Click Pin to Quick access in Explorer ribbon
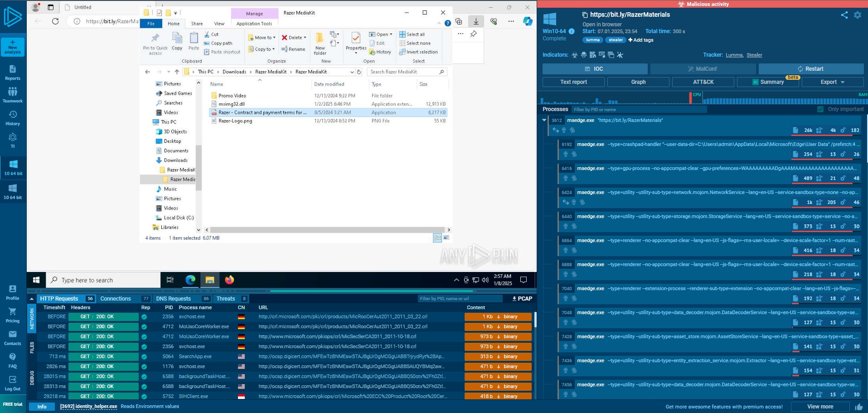This screenshot has height=413, width=868. pyautogui.click(x=155, y=44)
